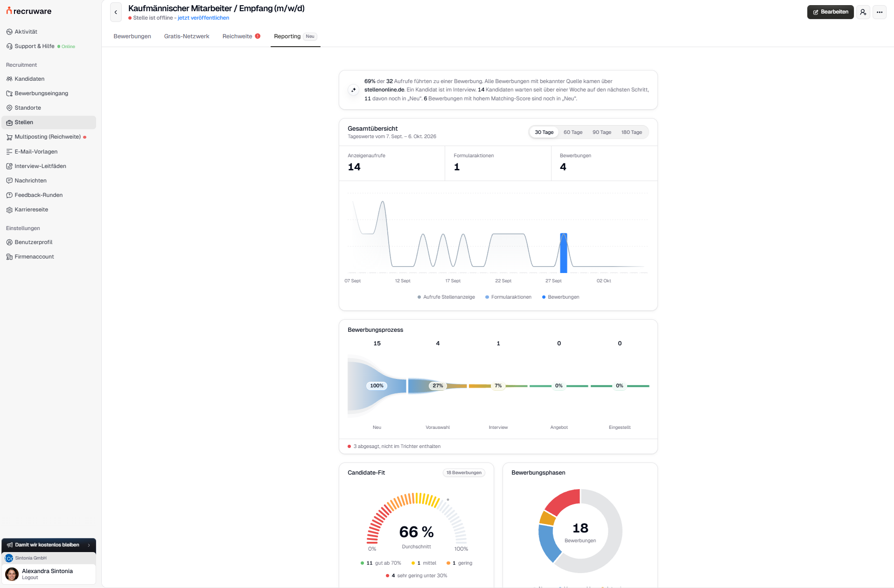Toggle Formularaktionen legend entry
Screen dimensions: 894x588
tap(509, 297)
